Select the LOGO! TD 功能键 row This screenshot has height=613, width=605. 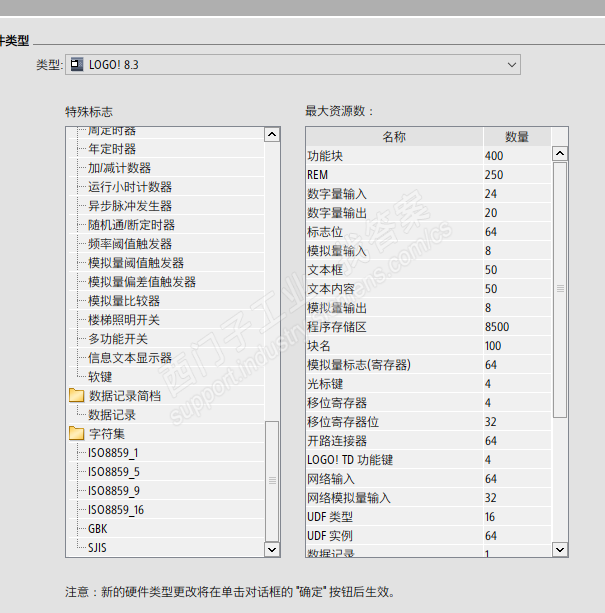(428, 460)
